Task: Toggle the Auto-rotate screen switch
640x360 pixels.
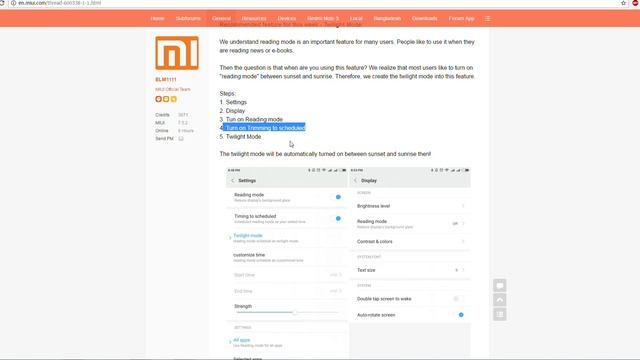Action: 460,315
